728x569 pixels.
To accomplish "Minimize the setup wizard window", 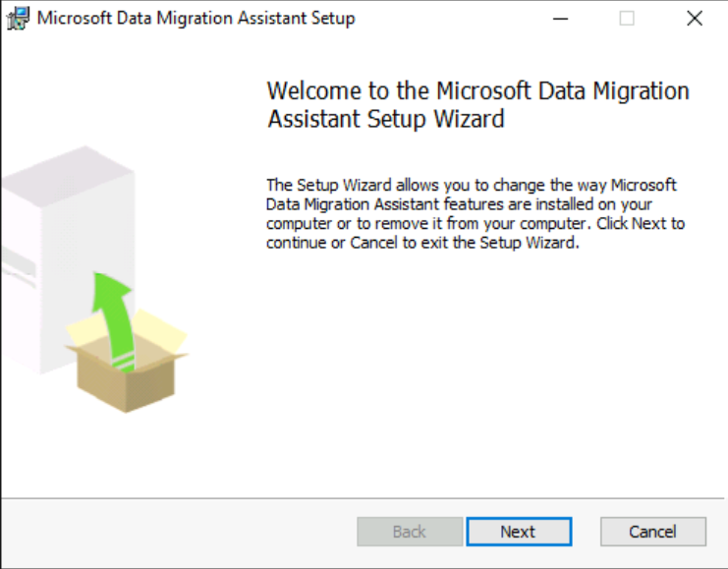I will tap(560, 19).
